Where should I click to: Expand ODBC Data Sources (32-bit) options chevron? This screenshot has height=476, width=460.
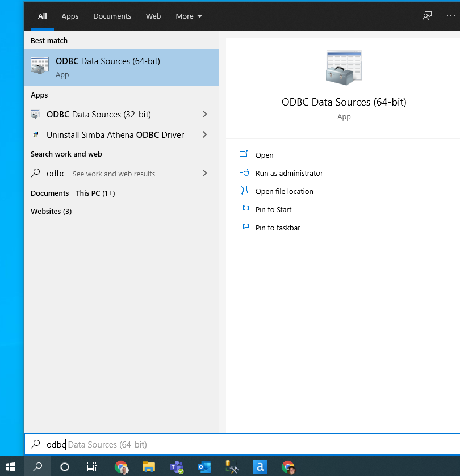point(204,114)
